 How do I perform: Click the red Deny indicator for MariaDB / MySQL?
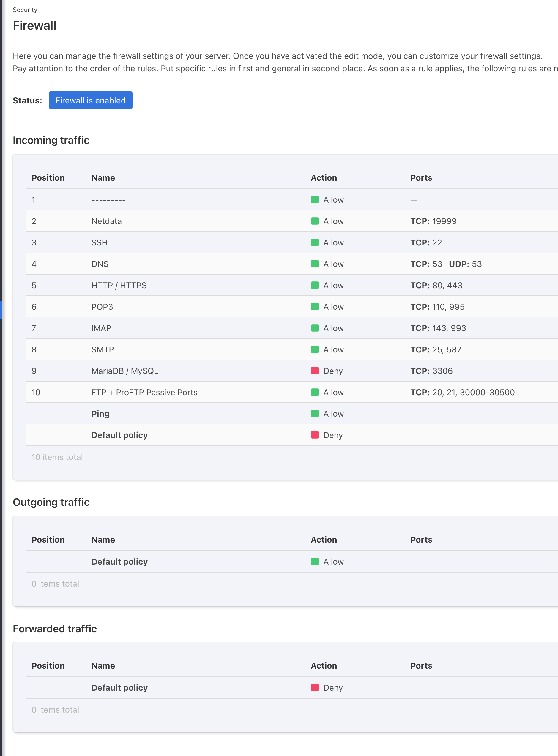[x=314, y=371]
